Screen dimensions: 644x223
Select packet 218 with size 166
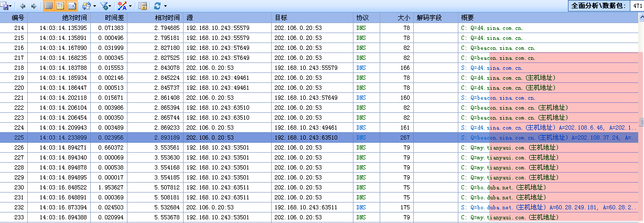click(319, 68)
